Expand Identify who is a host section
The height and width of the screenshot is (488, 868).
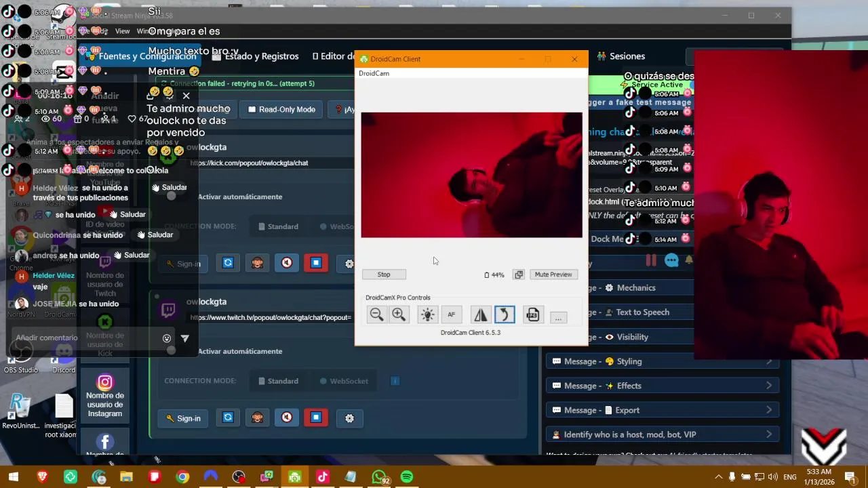click(663, 434)
